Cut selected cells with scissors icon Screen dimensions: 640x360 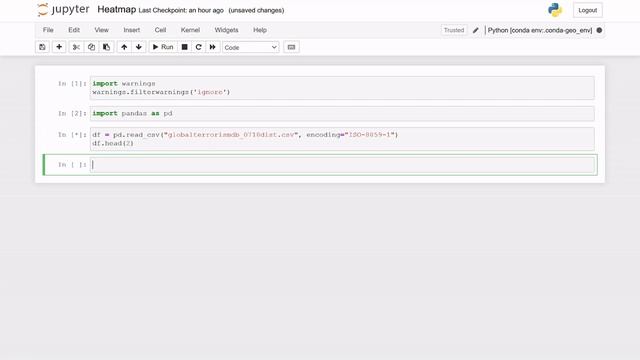76,47
